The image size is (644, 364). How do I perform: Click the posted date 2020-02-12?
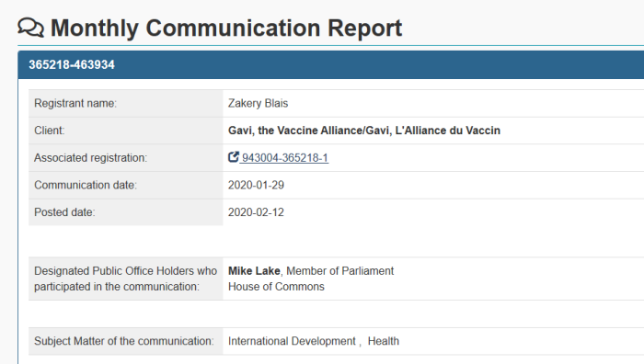click(256, 212)
